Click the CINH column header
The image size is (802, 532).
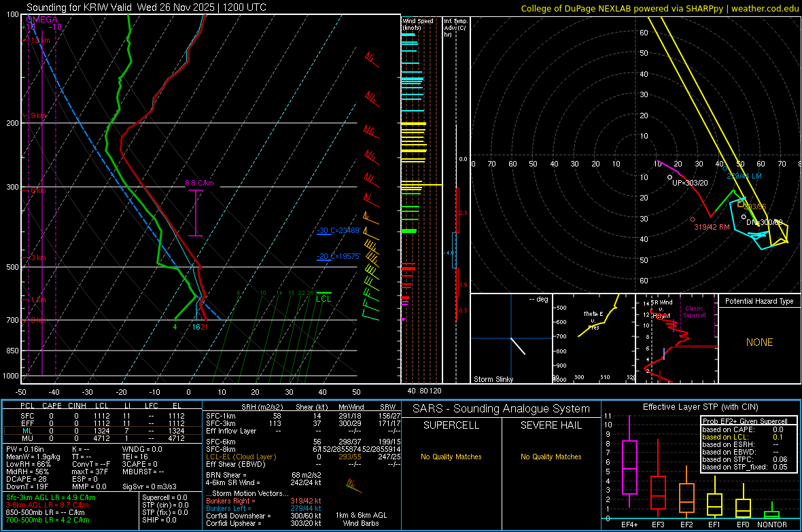(x=77, y=406)
